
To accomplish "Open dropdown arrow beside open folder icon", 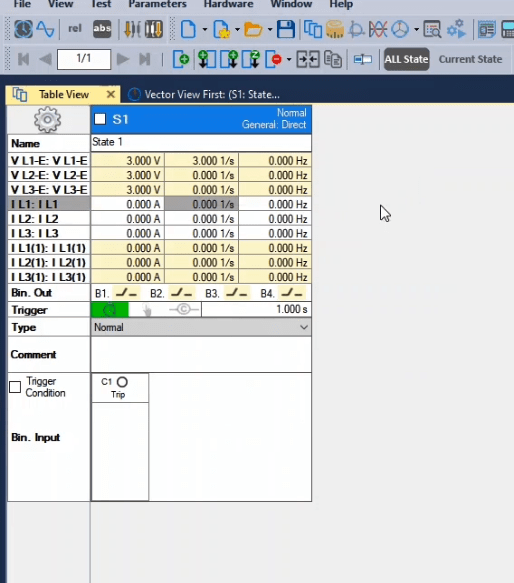I will [270, 29].
